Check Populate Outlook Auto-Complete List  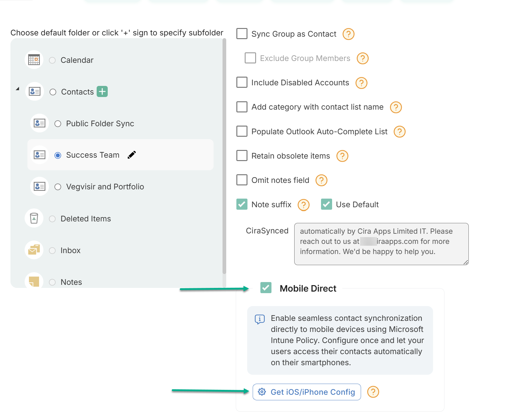[242, 131]
